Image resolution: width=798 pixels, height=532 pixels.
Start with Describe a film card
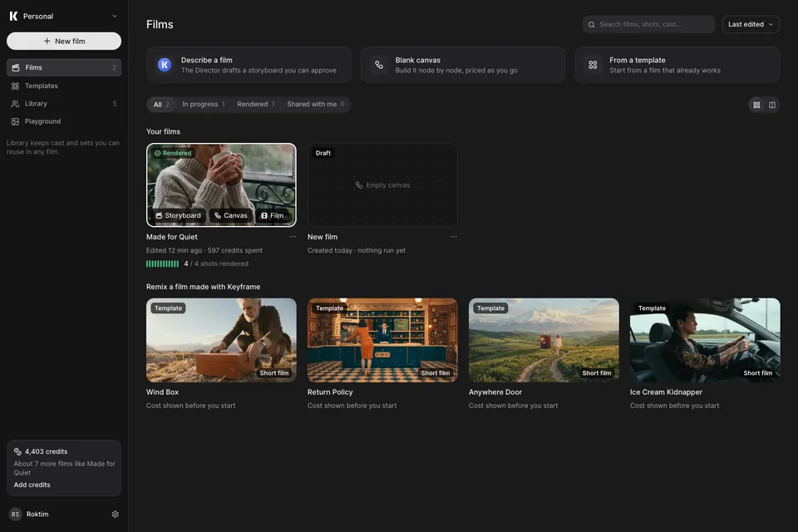249,65
